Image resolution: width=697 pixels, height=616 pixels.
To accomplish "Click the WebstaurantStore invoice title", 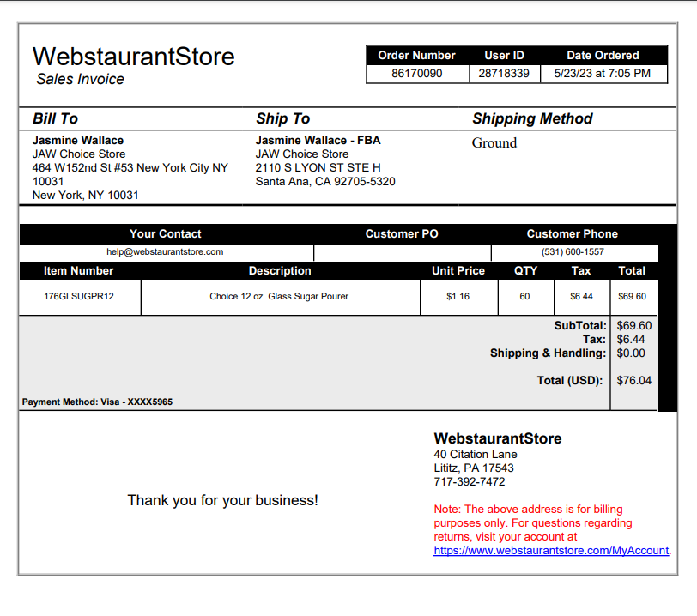I will (x=133, y=57).
